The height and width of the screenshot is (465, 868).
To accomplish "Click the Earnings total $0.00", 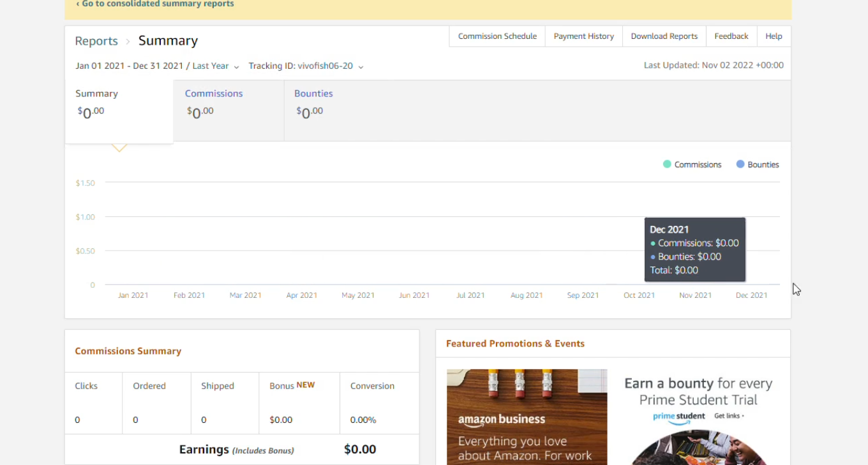I will (360, 449).
